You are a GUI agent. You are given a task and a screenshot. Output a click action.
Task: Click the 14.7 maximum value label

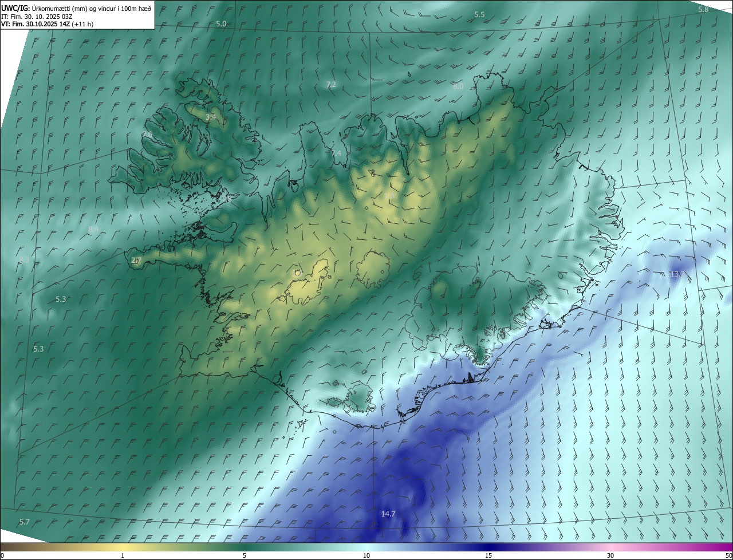pyautogui.click(x=388, y=514)
